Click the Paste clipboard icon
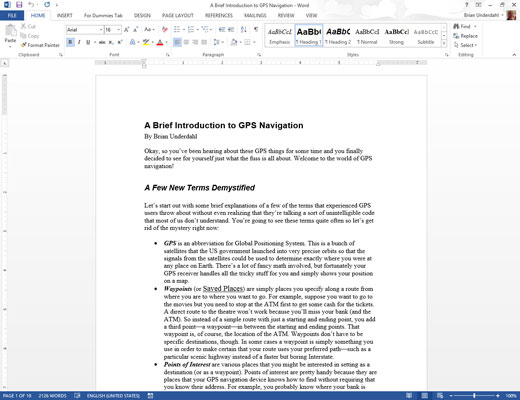Screen dimensions: 520x400 [10, 31]
